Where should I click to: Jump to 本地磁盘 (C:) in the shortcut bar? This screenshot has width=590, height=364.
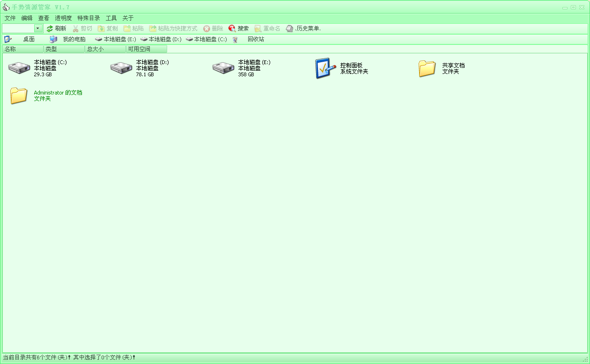coord(206,39)
